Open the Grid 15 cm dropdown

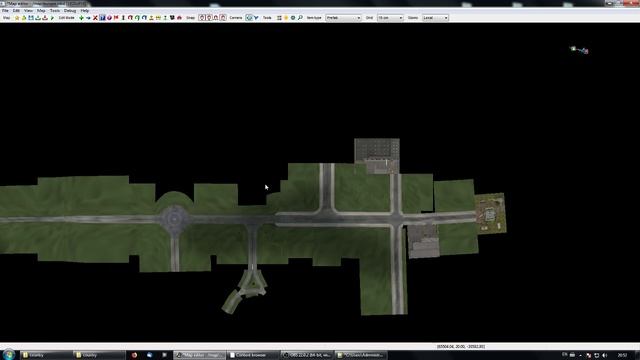coord(390,18)
